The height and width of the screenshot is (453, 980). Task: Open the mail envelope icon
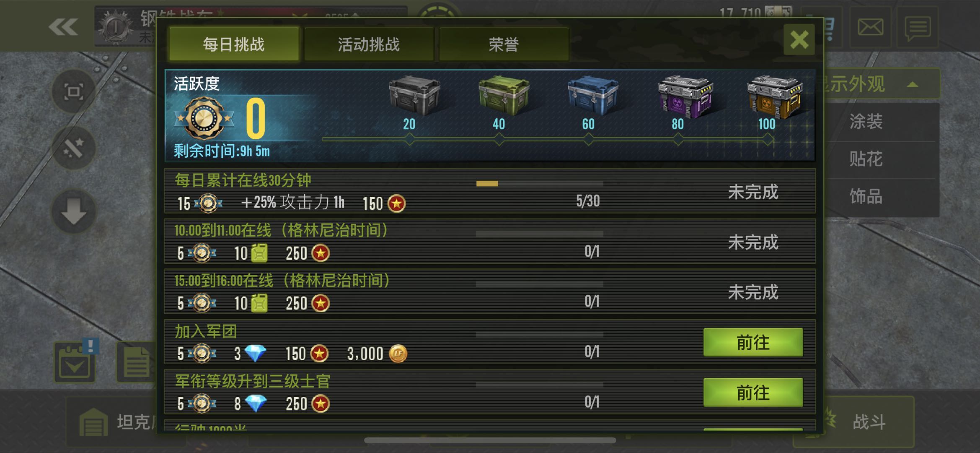870,28
